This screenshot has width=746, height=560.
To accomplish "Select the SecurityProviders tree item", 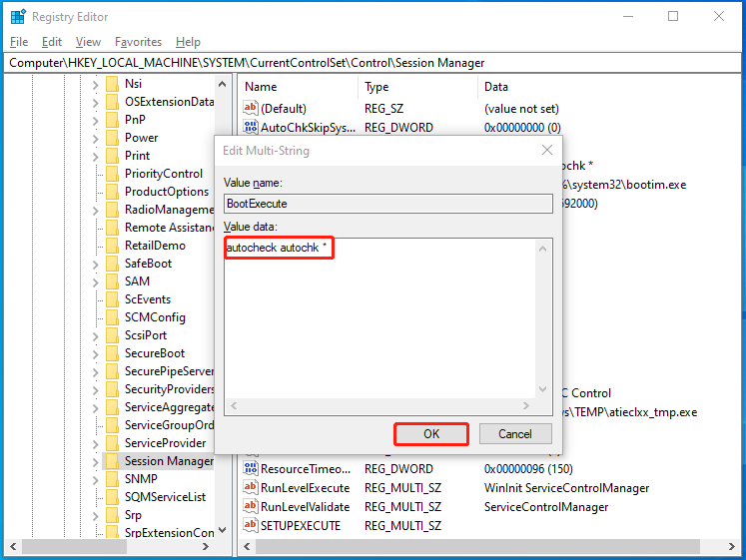I will click(170, 389).
